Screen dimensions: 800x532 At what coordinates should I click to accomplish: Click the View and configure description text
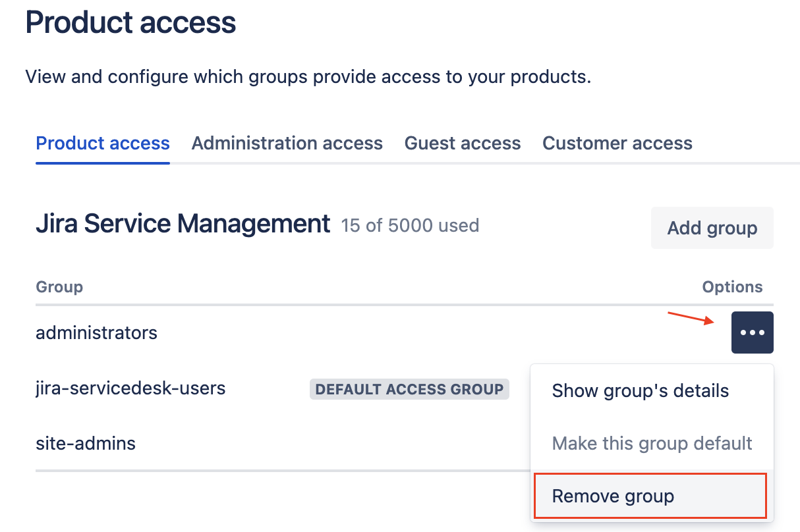point(308,77)
